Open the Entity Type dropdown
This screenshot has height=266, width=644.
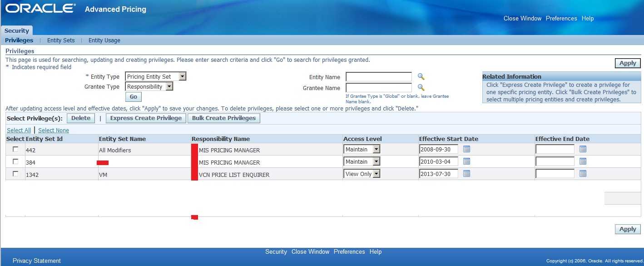tap(156, 76)
